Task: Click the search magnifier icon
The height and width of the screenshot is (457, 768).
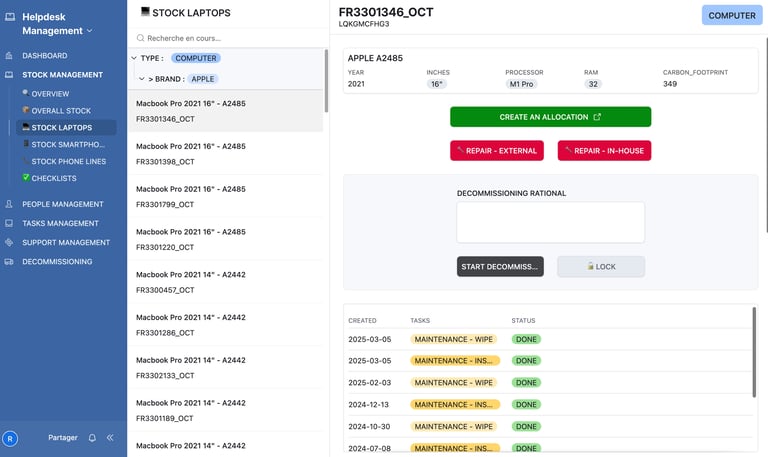Action: tap(141, 38)
